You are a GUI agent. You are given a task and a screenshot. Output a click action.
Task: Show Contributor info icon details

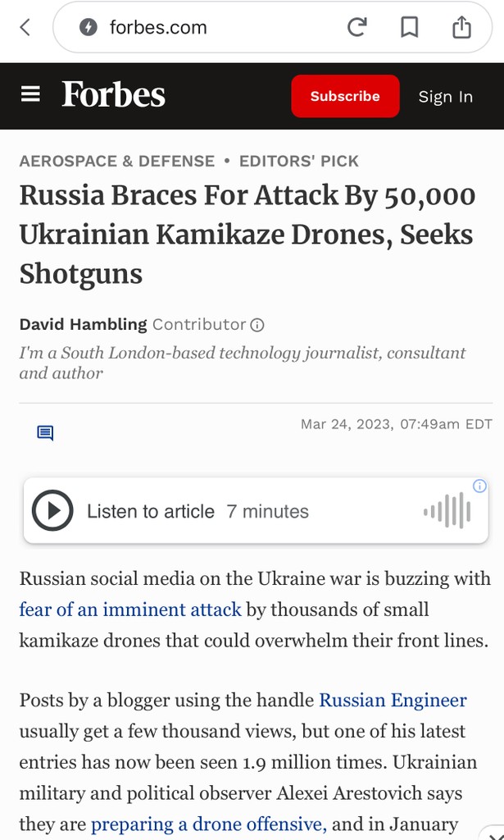click(x=257, y=325)
